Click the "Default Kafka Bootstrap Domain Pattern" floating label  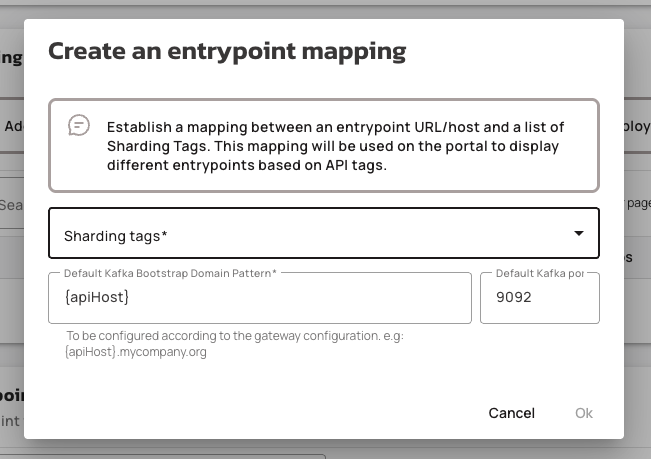170,273
